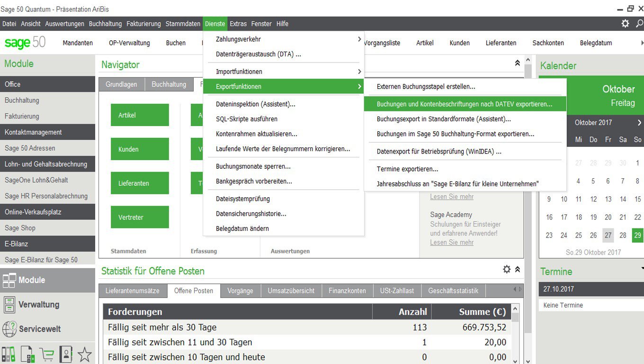Select Kontaktmanagement in the module sidebar
The image size is (644, 364).
pyautogui.click(x=47, y=132)
